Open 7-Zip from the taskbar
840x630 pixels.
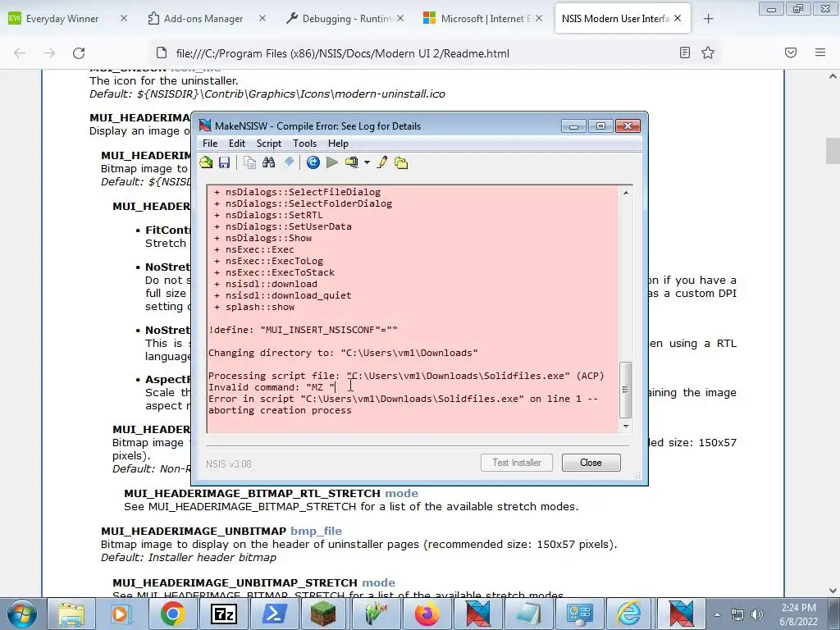click(224, 614)
